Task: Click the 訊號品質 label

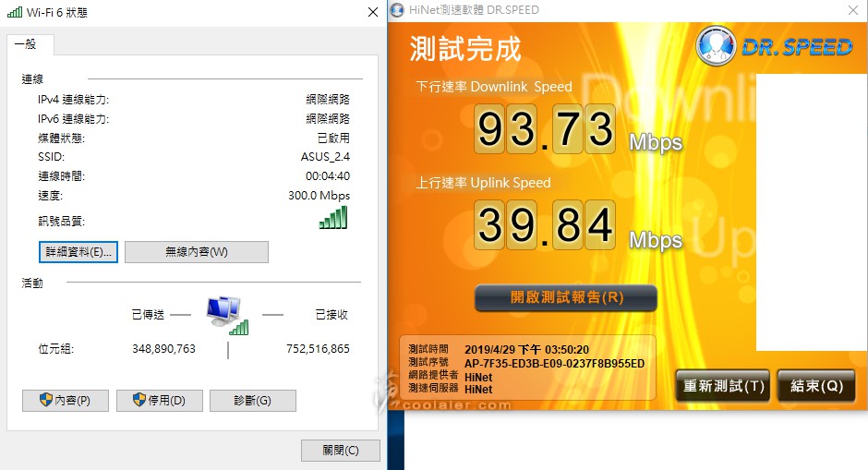Action: (62, 222)
